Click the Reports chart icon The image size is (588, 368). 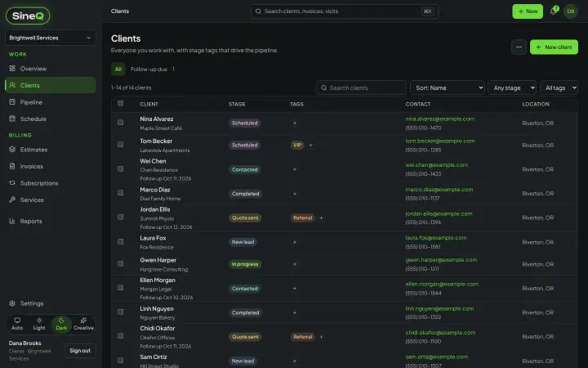point(12,221)
